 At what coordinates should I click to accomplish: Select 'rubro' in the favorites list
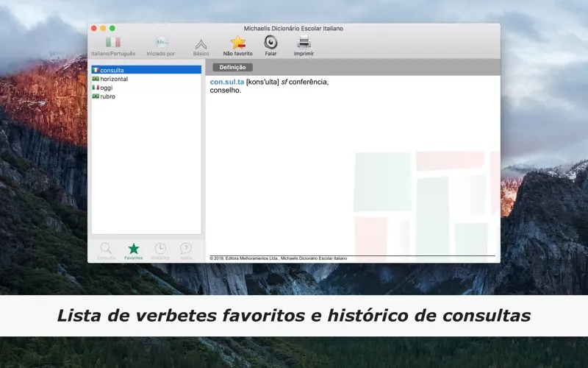coord(107,96)
